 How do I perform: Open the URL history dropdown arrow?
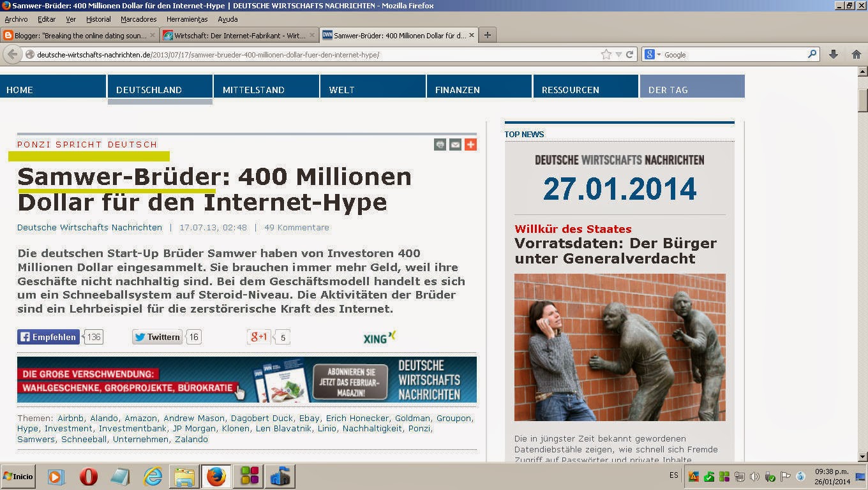coord(618,55)
